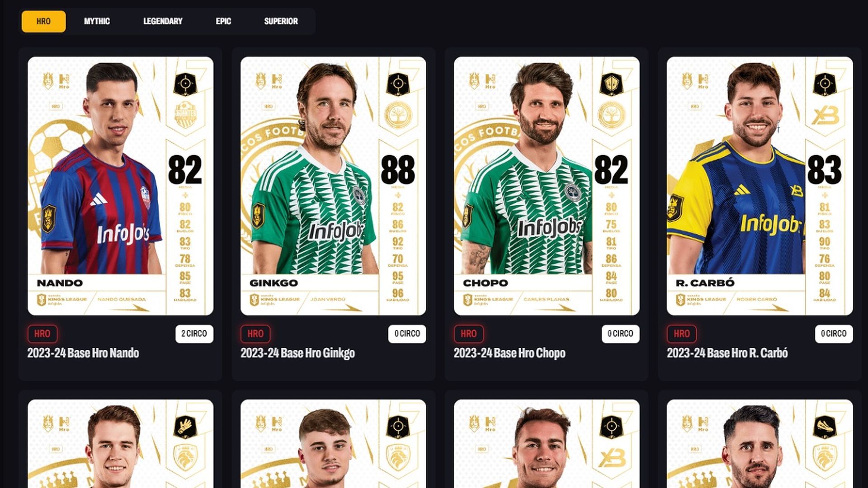Open the Nando player card
The height and width of the screenshot is (488, 868).
click(x=120, y=186)
